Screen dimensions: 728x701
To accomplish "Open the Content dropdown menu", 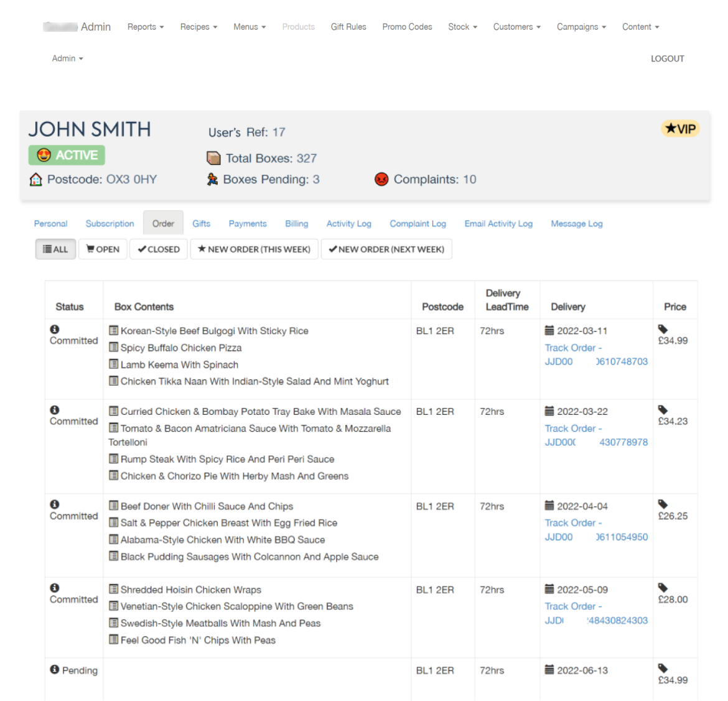I will [641, 27].
